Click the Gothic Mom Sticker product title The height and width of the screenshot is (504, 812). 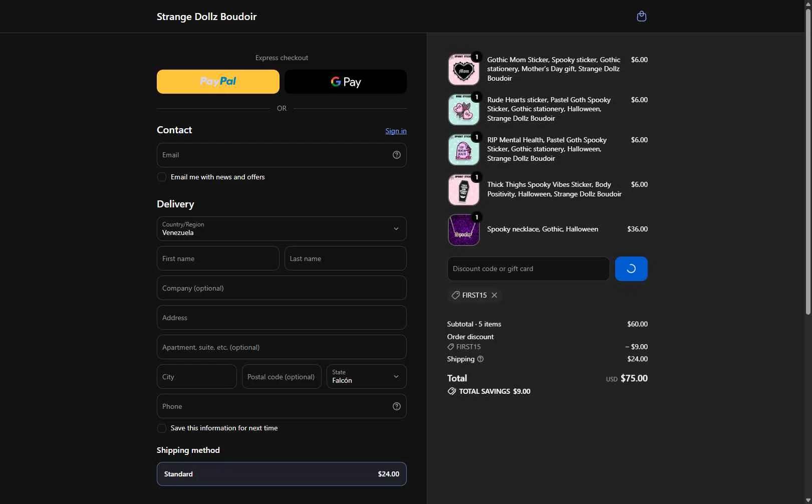[554, 69]
